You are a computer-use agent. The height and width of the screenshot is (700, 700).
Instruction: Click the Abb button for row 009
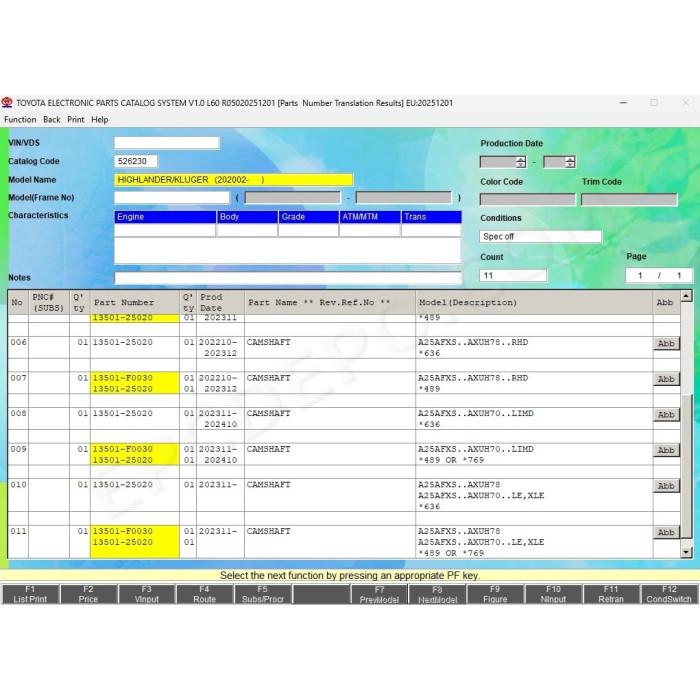(x=666, y=450)
